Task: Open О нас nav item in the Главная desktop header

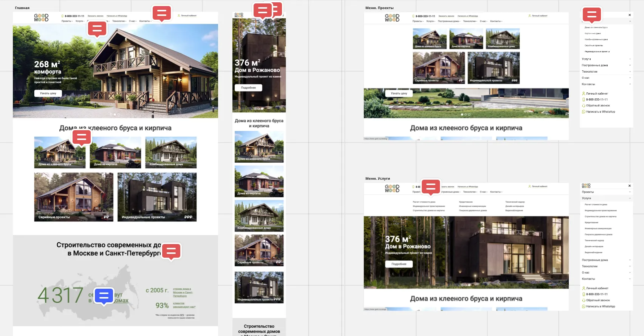Action: [x=133, y=21]
